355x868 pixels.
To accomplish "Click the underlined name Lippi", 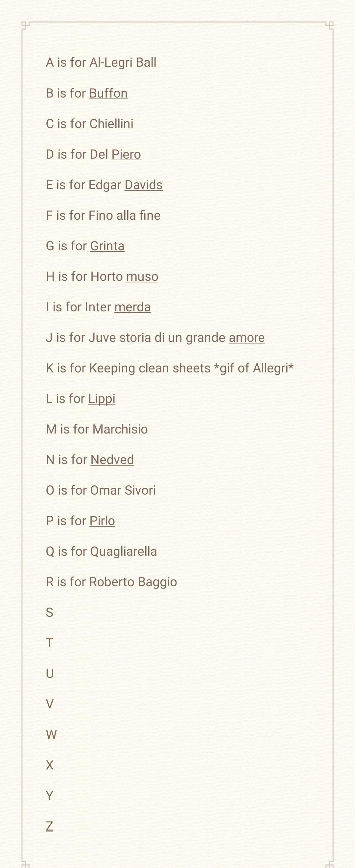I will [x=102, y=399].
